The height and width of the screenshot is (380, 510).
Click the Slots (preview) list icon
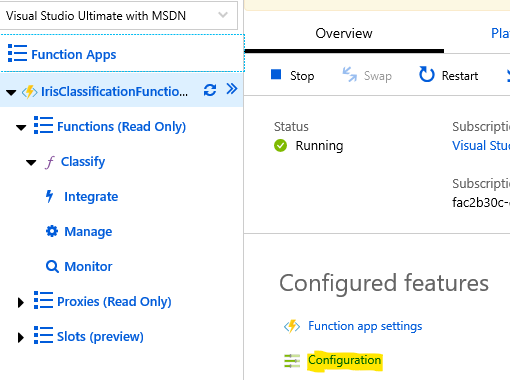[43, 335]
